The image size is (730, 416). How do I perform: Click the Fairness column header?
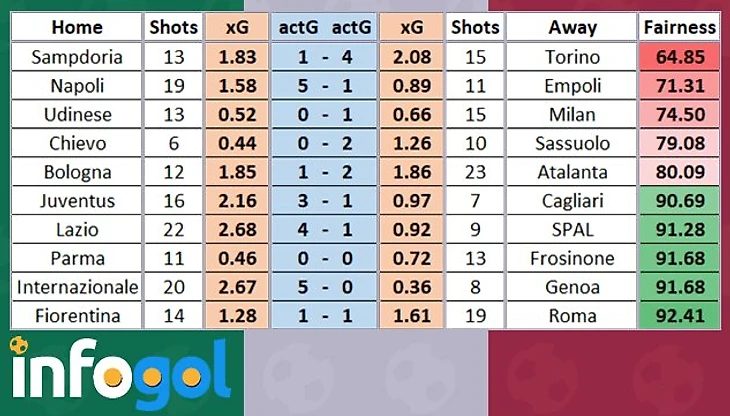[680, 28]
